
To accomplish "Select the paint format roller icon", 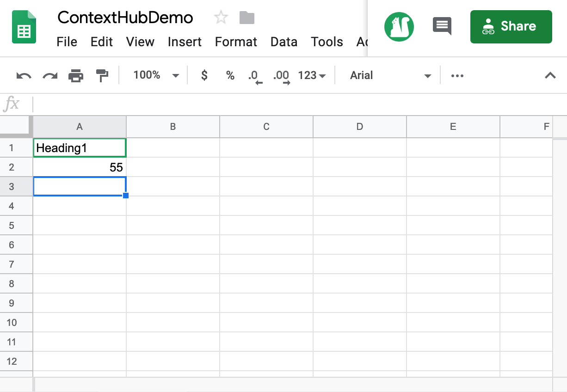I will [102, 75].
